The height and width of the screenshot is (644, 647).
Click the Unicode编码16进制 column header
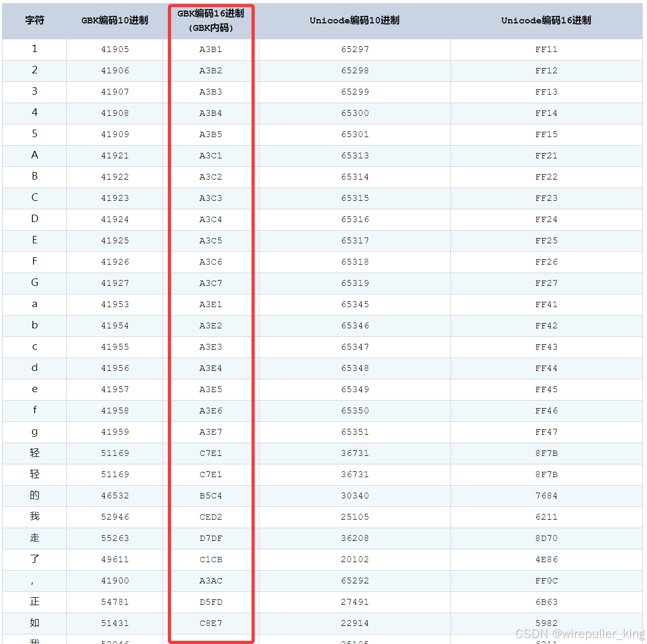pyautogui.click(x=547, y=21)
